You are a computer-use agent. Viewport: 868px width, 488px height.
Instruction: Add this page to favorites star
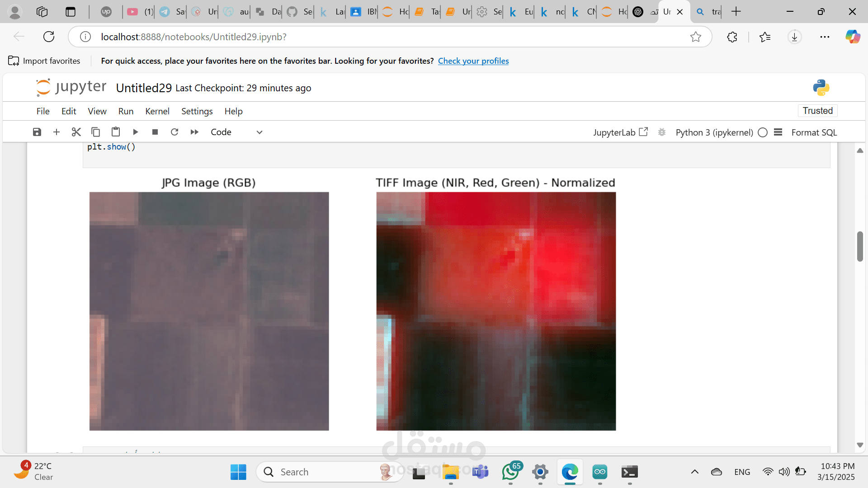tap(696, 37)
